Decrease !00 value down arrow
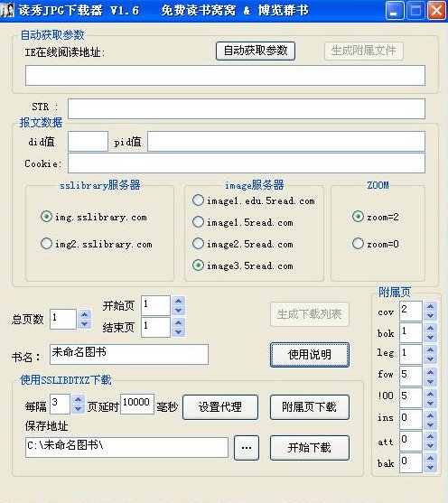Viewport: 448px width, 503px height. coord(430,403)
